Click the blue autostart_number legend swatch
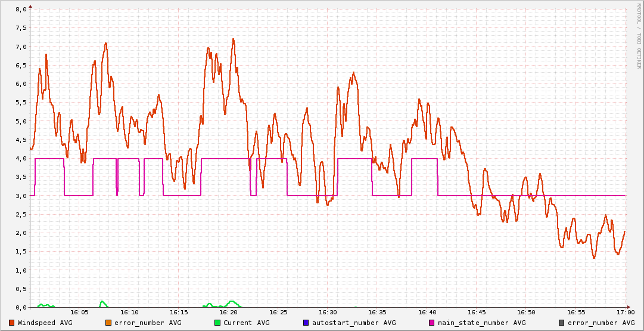 point(306,323)
